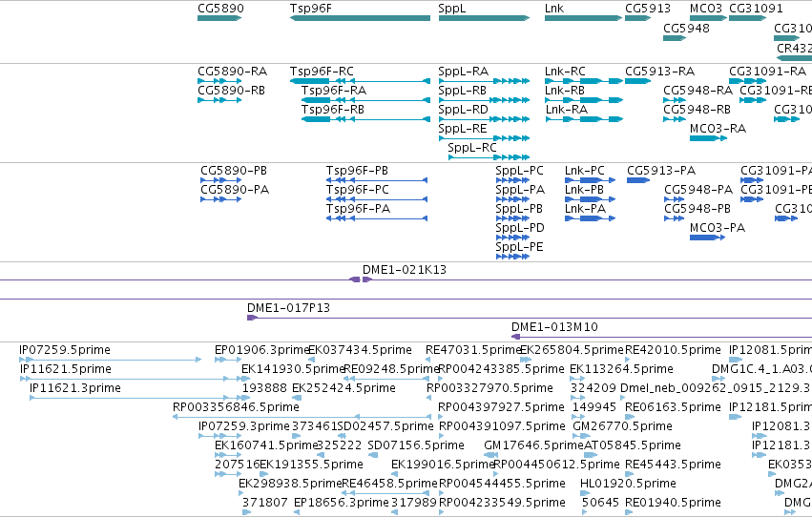Click transcript label SppL-RD
Image resolution: width=812 pixels, height=517 pixels.
463,109
